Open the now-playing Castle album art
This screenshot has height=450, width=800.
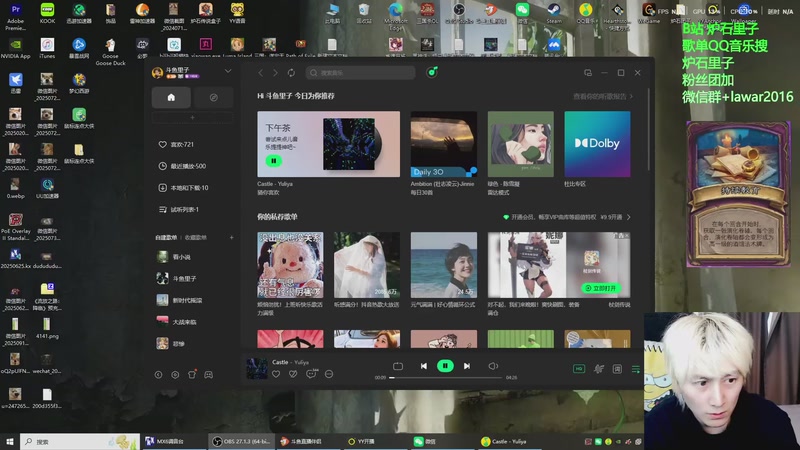click(x=257, y=368)
